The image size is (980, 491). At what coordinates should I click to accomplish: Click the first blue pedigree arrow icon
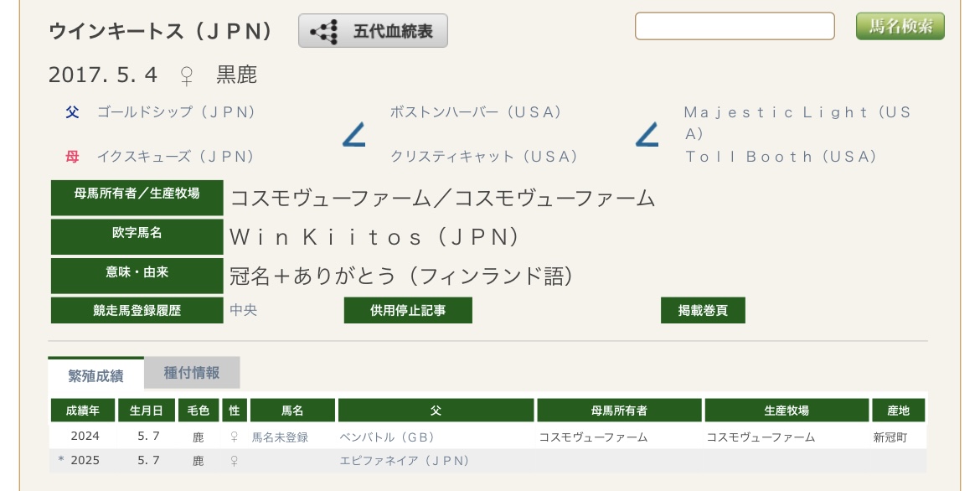353,134
